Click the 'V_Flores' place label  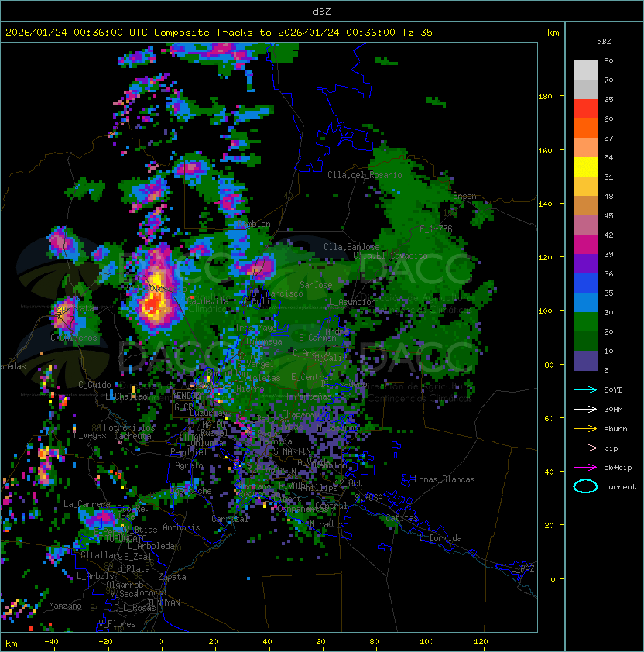(x=117, y=624)
